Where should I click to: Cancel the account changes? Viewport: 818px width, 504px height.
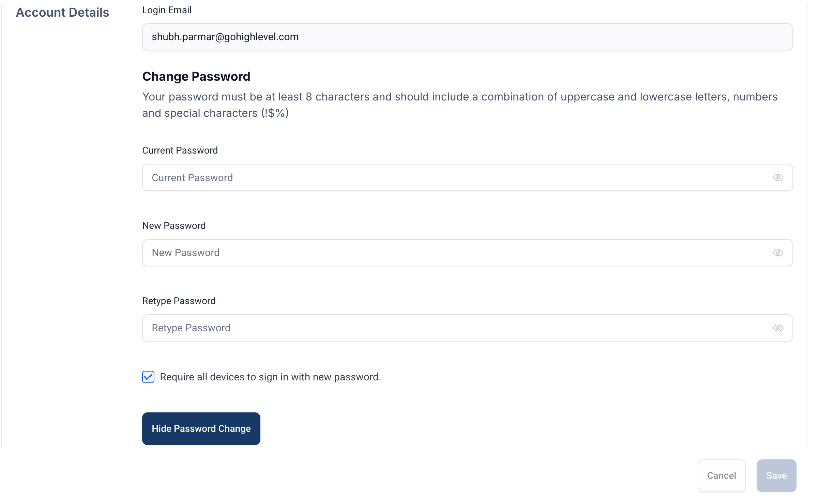tap(722, 476)
